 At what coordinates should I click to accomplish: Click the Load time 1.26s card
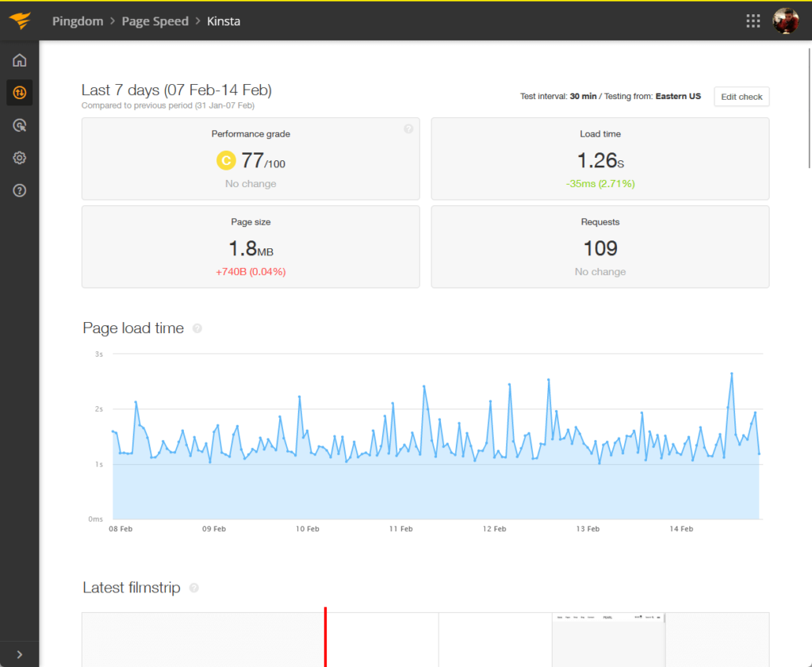600,159
